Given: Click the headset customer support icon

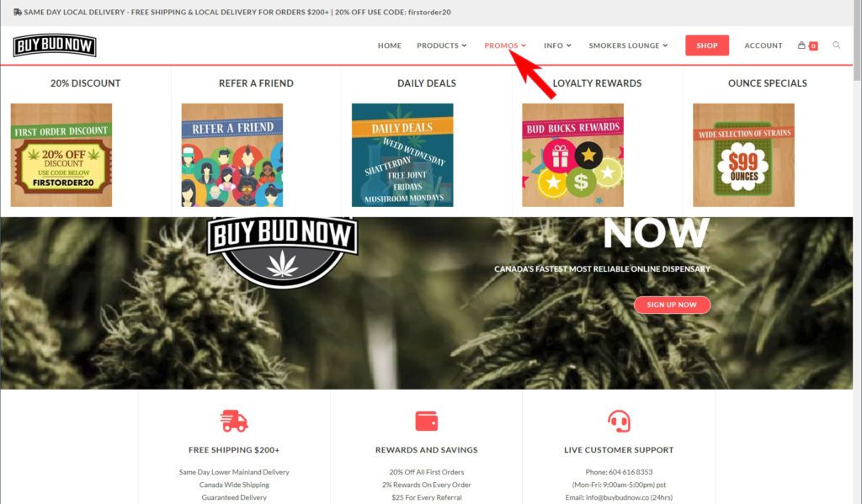Looking at the screenshot, I should [619, 421].
